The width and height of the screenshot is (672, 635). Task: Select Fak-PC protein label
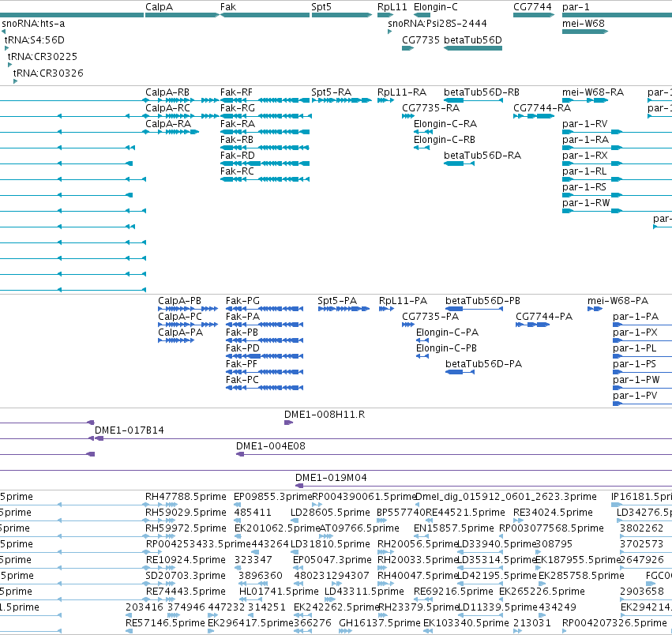tap(242, 381)
